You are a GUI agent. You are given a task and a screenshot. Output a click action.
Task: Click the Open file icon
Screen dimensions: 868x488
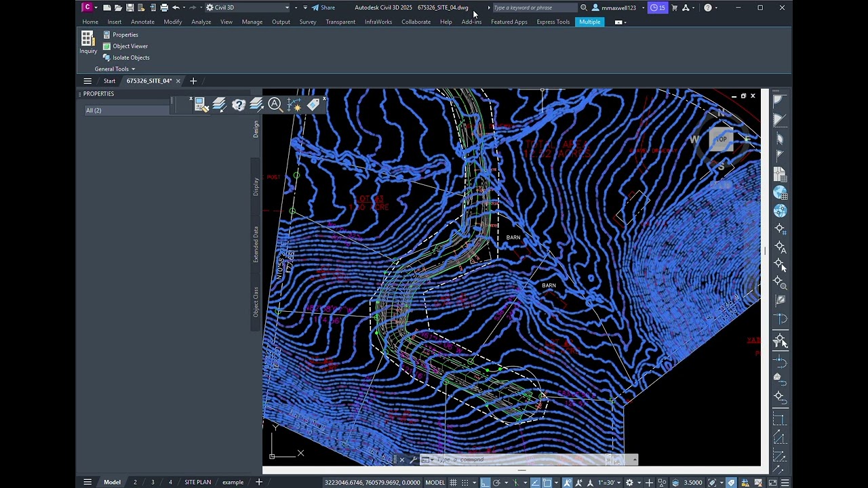click(119, 7)
